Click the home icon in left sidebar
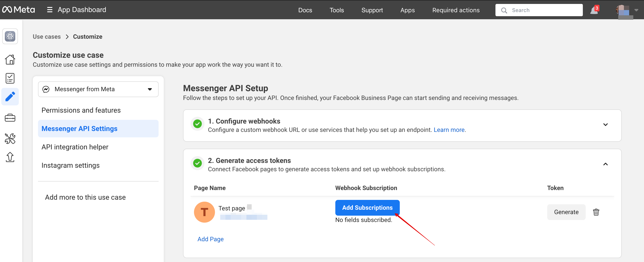Image resolution: width=644 pixels, height=262 pixels. [10, 59]
